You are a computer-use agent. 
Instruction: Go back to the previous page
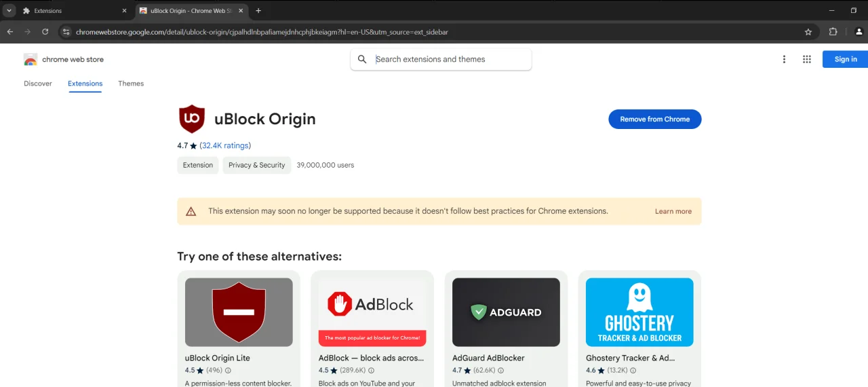click(x=10, y=32)
